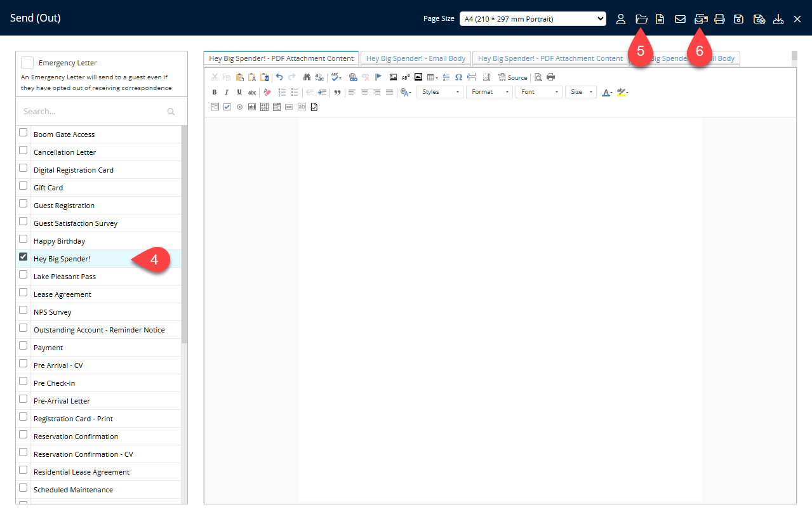Check the NPS Survey checkbox

(23, 310)
